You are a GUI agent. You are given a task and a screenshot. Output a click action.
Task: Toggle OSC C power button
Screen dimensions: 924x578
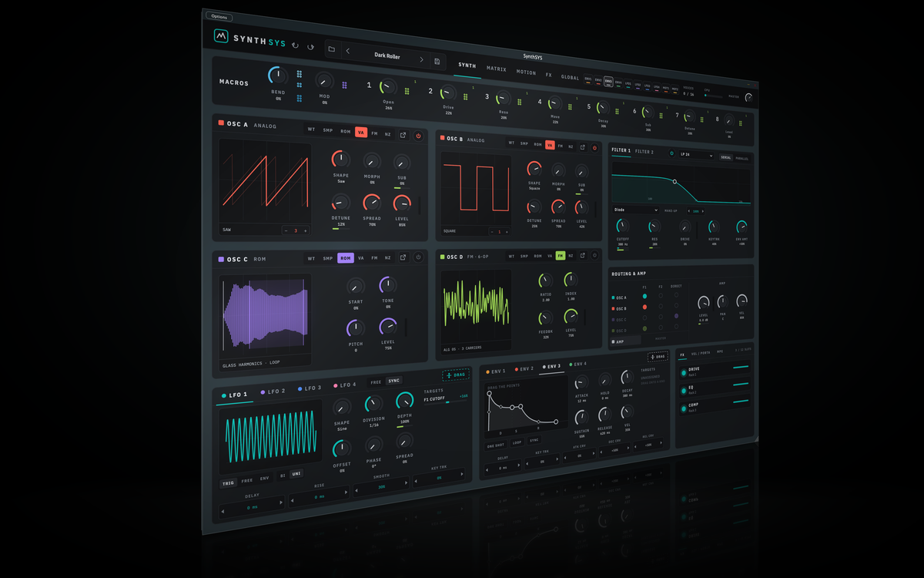coord(419,257)
